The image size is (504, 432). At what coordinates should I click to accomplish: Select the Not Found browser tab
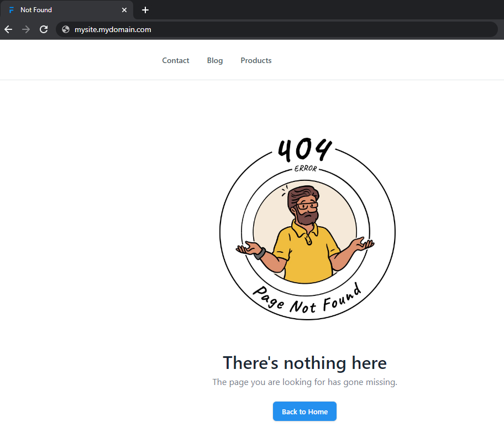(67, 10)
